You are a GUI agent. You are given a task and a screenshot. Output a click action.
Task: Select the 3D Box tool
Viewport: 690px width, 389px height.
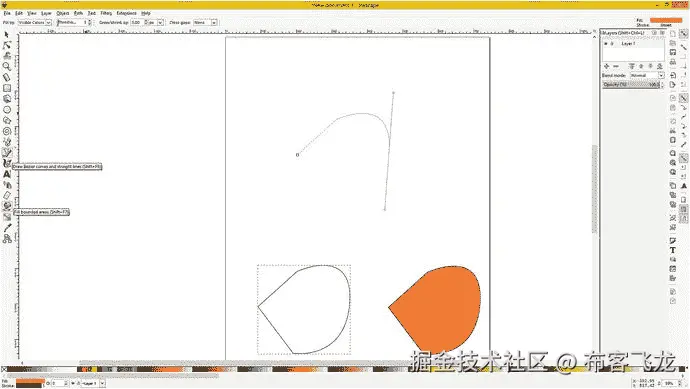7,99
